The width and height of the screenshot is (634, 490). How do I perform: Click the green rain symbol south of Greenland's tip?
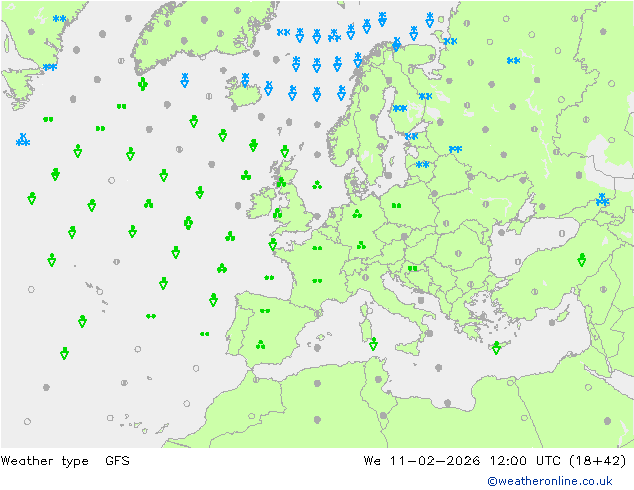(142, 84)
